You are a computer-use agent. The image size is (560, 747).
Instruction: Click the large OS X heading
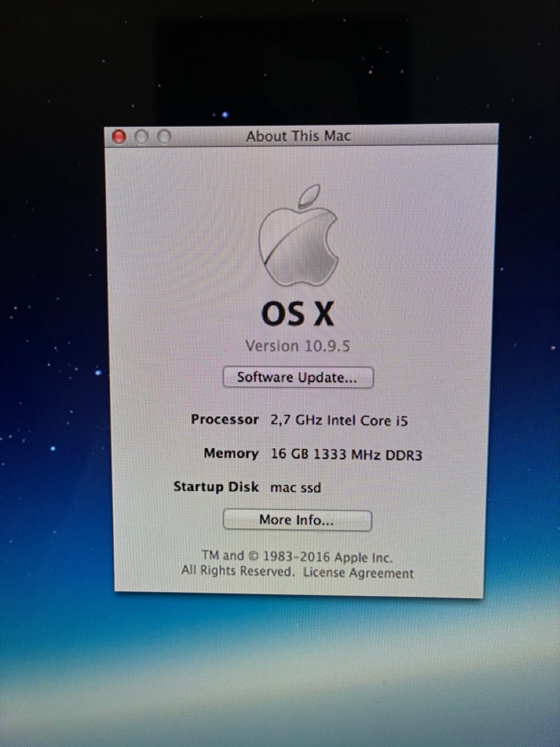[297, 313]
